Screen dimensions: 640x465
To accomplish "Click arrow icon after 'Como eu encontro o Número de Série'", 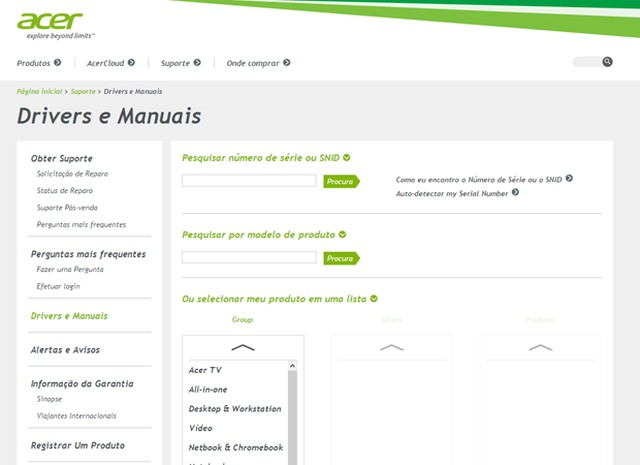I will click(x=569, y=178).
